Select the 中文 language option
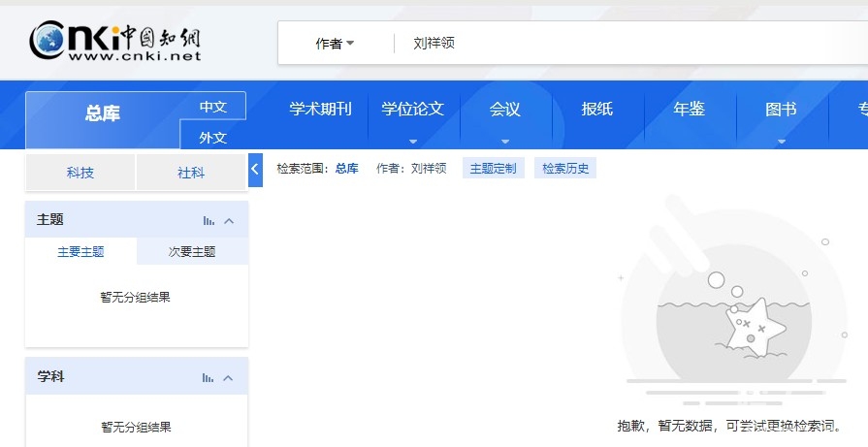868x447 pixels. point(212,106)
